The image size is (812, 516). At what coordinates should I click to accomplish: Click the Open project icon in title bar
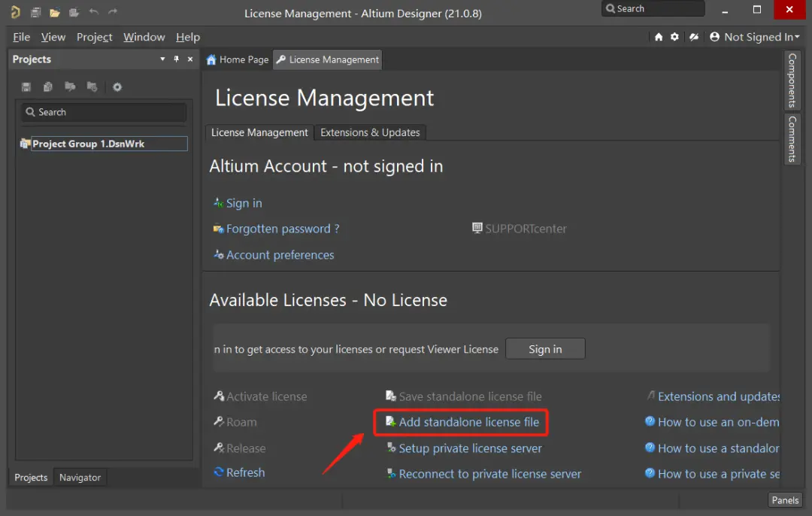[x=74, y=13]
